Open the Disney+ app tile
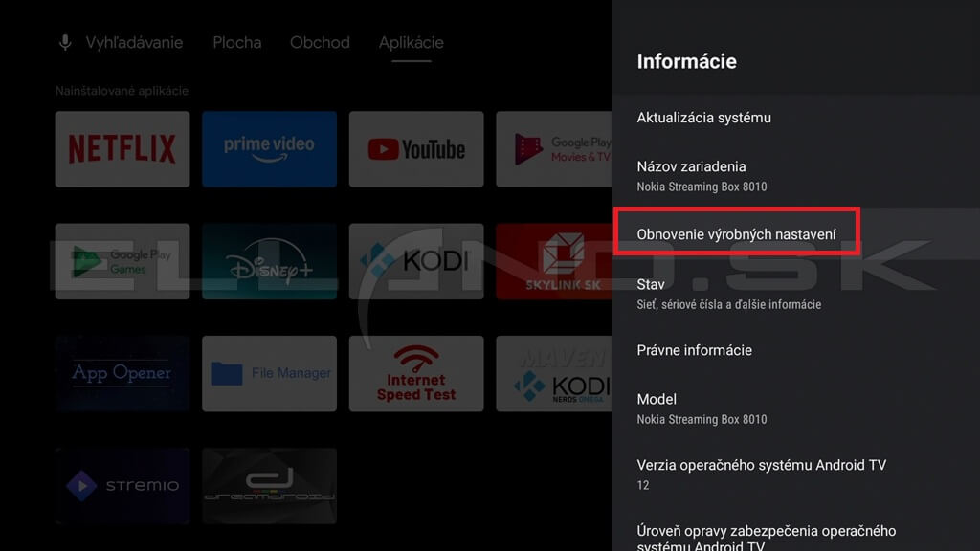 269,261
